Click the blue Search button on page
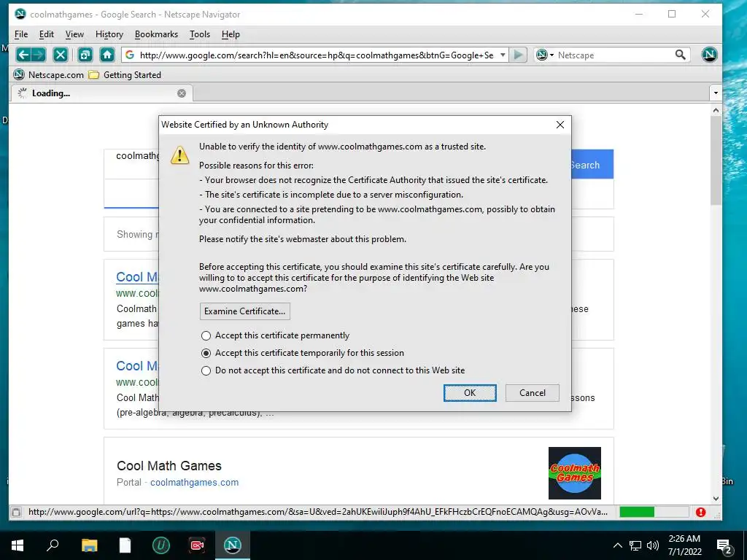The image size is (747, 560). pyautogui.click(x=592, y=165)
